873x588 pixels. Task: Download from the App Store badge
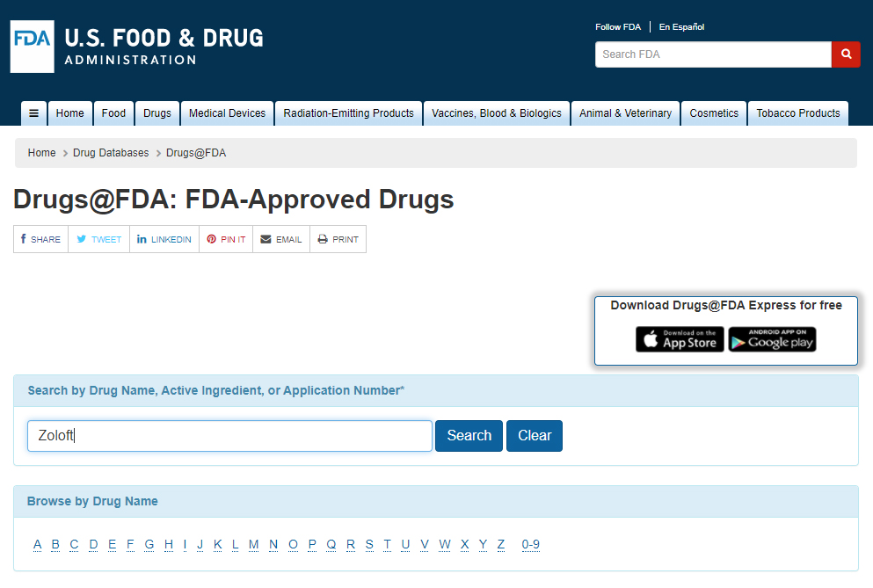click(x=680, y=339)
